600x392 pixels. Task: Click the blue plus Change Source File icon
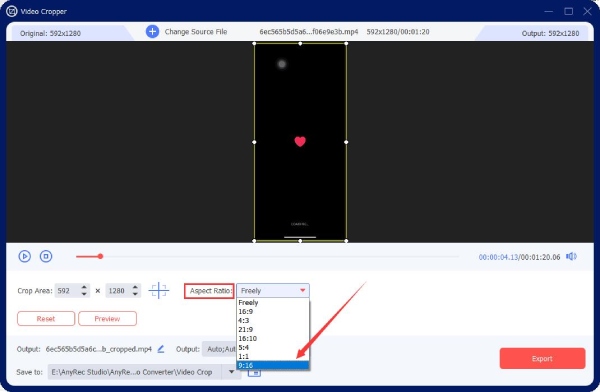pos(152,31)
